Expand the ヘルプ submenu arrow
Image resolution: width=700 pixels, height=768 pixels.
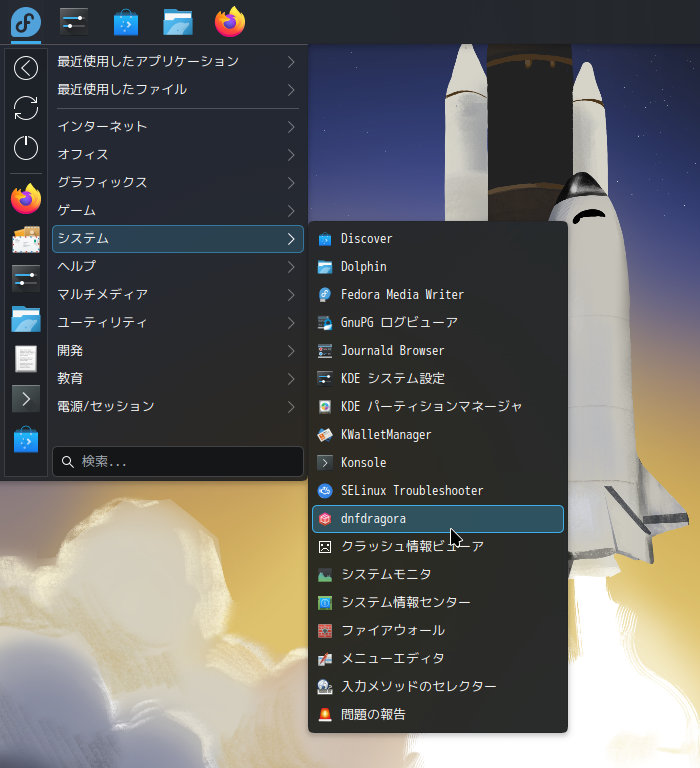[x=291, y=267]
